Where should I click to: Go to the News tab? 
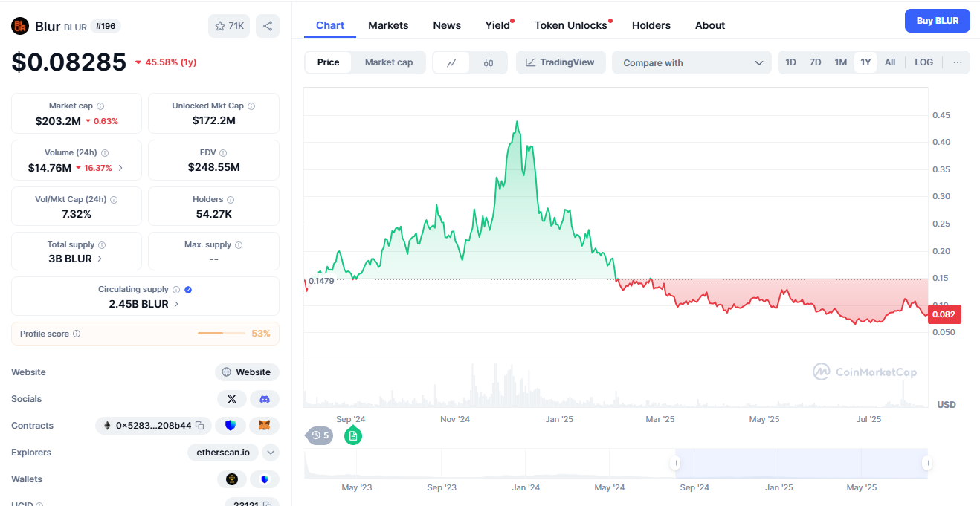[447, 25]
